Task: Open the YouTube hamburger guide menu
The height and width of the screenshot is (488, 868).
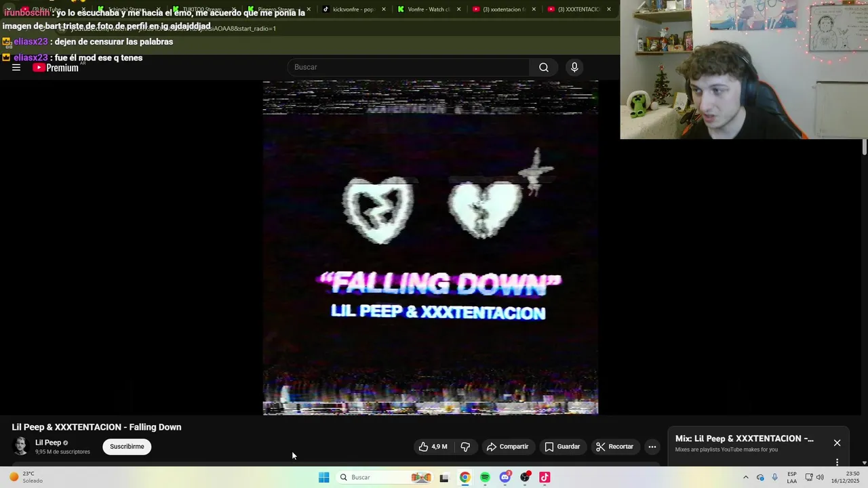Action: tap(16, 67)
